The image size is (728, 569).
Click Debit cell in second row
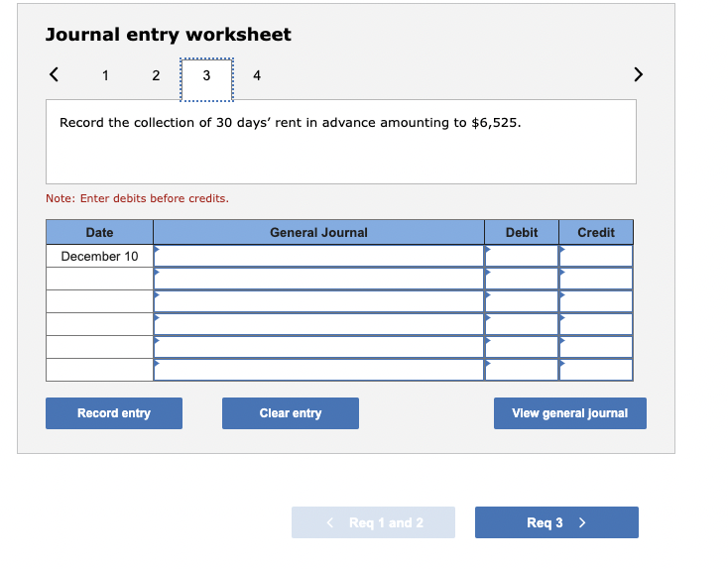pos(522,279)
